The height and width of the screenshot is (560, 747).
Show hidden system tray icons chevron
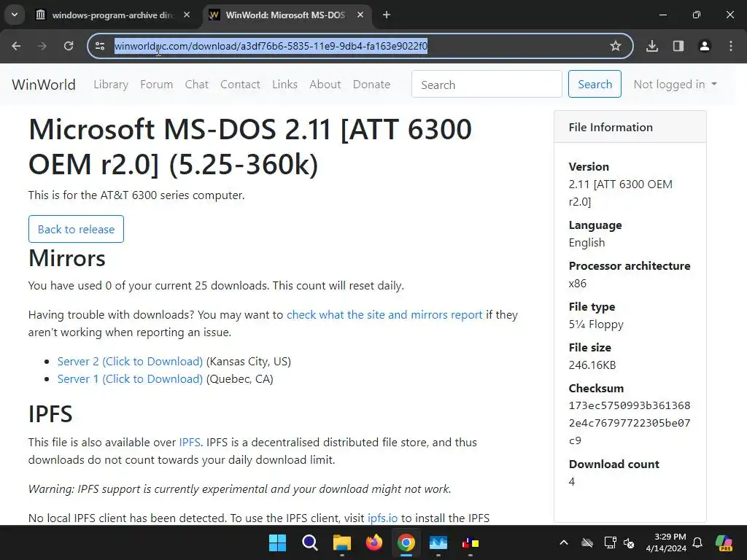(x=564, y=542)
